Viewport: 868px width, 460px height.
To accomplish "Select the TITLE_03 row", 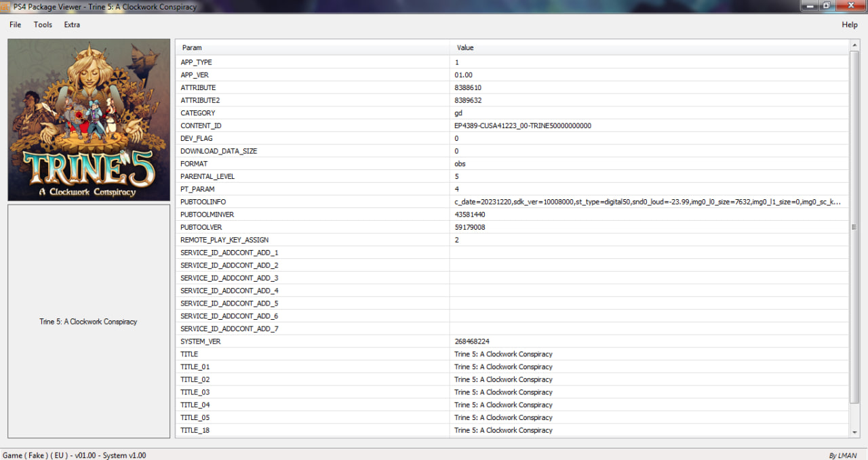I will (x=512, y=392).
